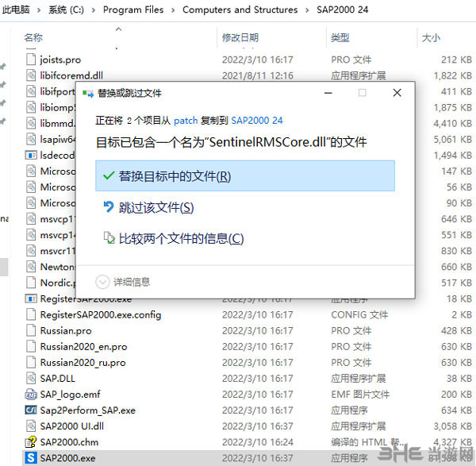Minimize the replace or skip dialog

[x=328, y=93]
